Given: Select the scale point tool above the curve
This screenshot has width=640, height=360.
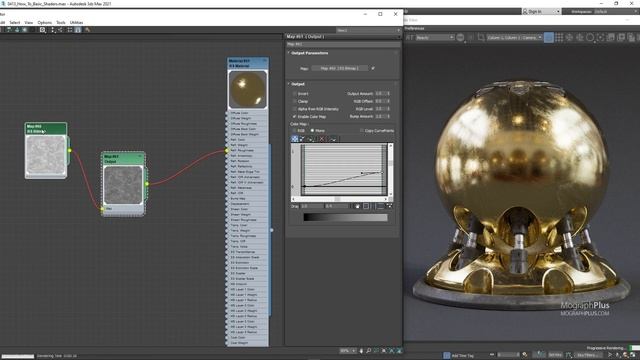Looking at the screenshot, I should click(302, 139).
